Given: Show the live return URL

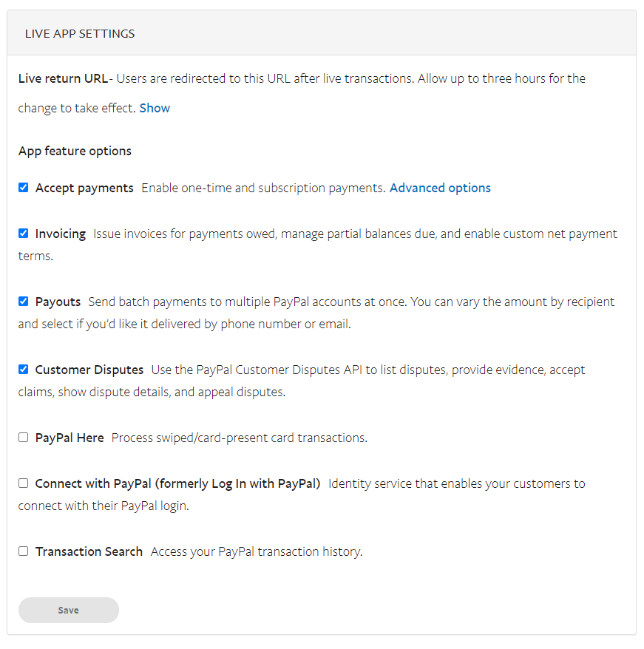Looking at the screenshot, I should 155,108.
